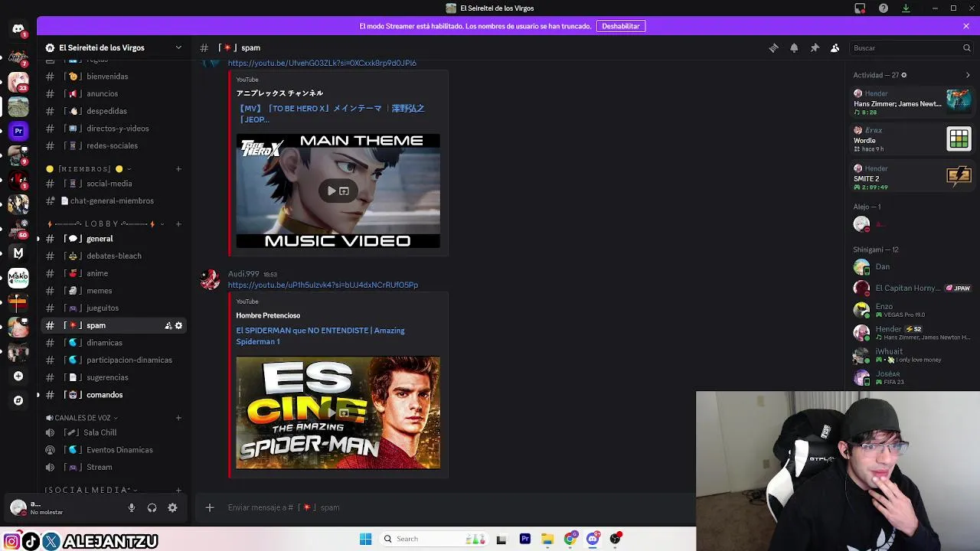980x551 pixels.
Task: Show pinned messages pin icon
Action: 815,47
